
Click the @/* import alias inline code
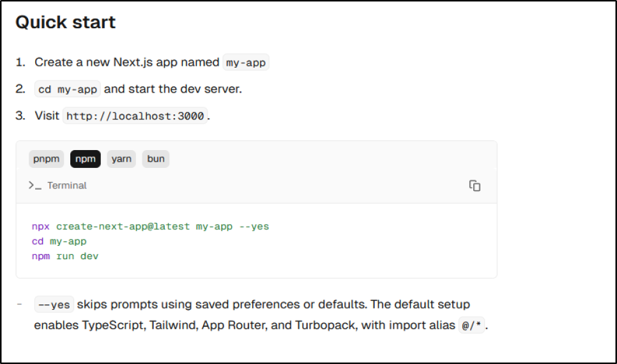click(473, 326)
